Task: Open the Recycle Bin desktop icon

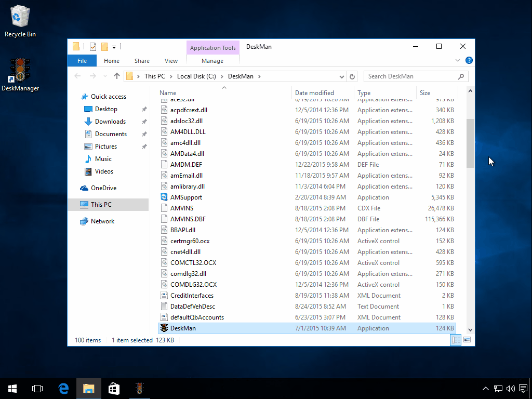Action: point(20,21)
